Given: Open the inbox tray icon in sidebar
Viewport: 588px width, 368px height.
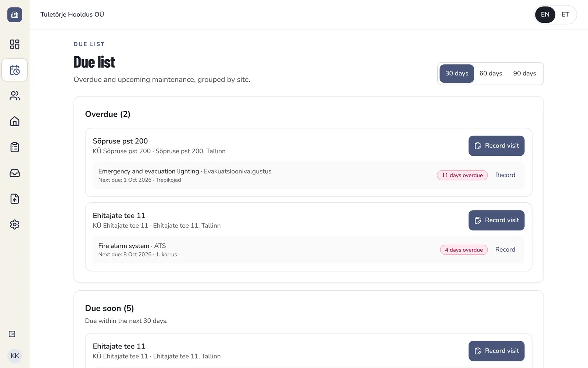Looking at the screenshot, I should [x=15, y=173].
